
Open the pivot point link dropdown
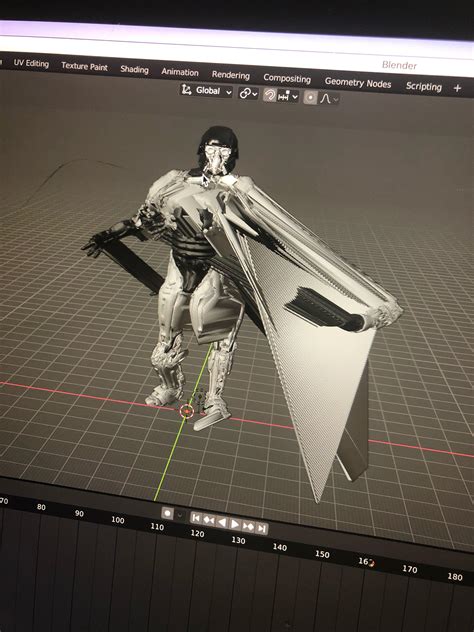(x=248, y=94)
